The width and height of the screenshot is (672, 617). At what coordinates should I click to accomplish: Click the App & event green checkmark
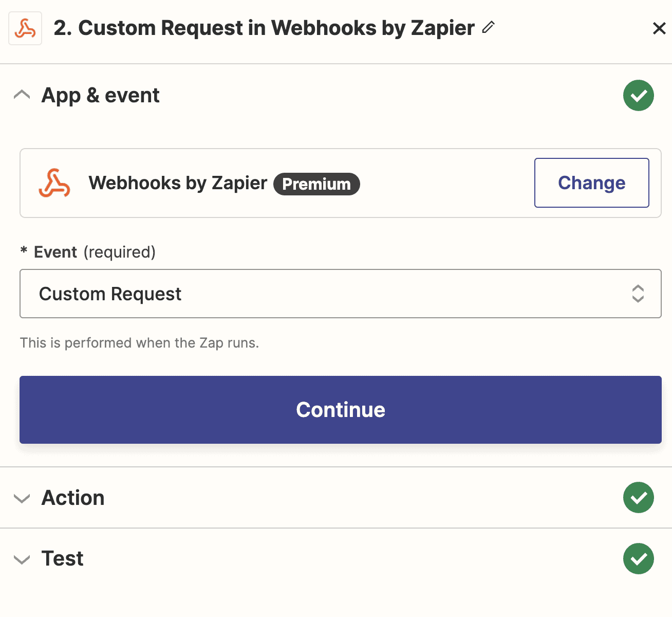coord(639,96)
